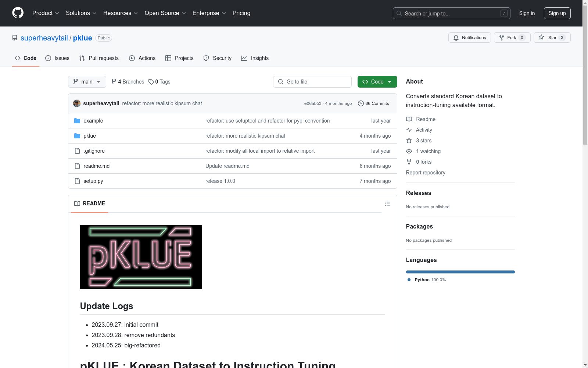Switch to the Security tab
588x368 pixels.
(218, 58)
